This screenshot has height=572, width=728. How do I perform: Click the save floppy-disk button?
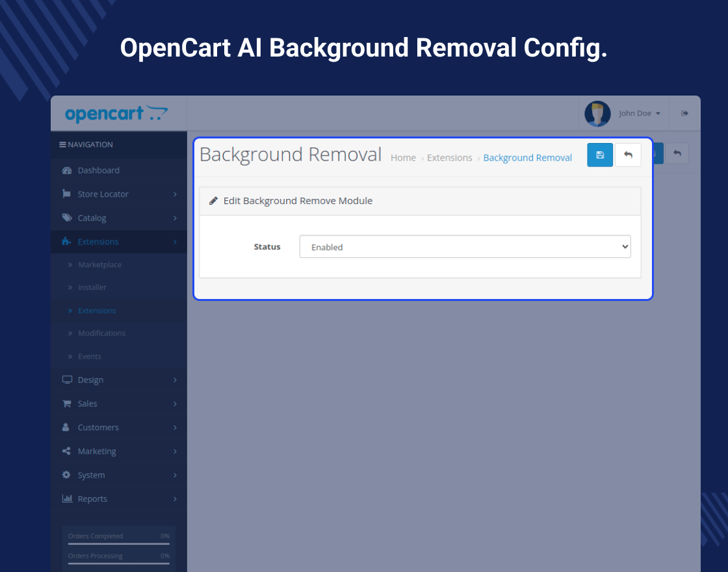600,155
